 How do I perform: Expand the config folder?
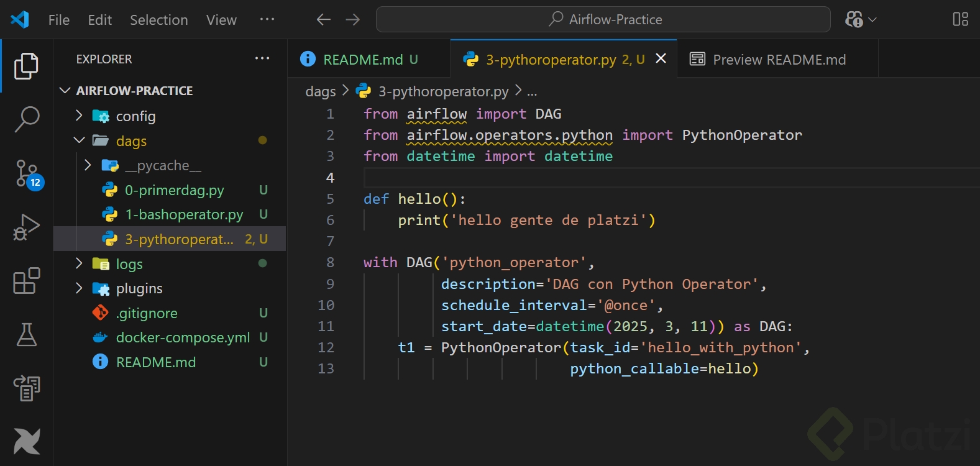pos(135,116)
